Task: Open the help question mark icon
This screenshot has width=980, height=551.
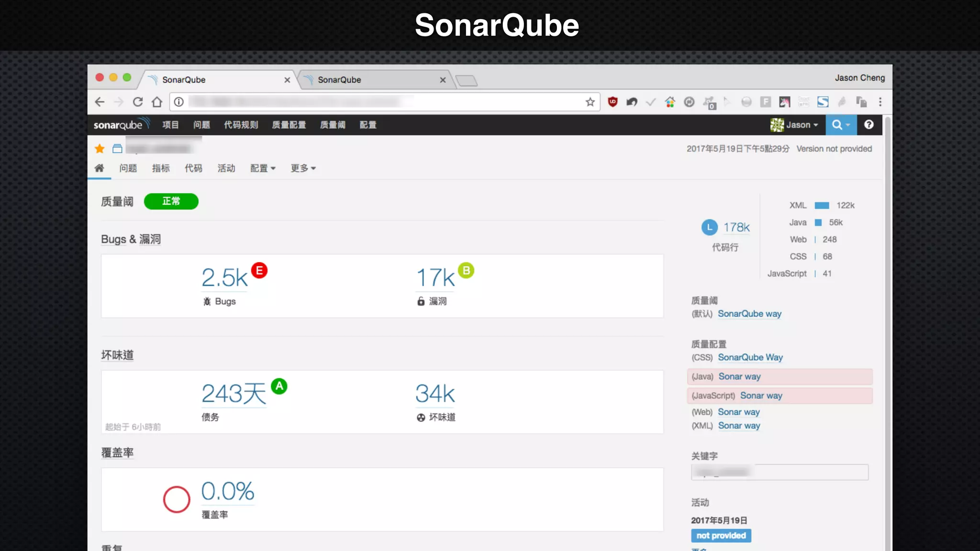Action: 869,124
